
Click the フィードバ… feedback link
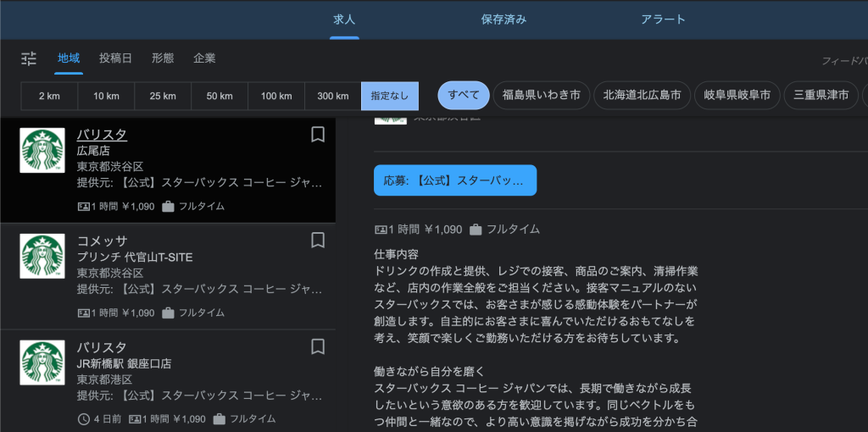pos(844,61)
